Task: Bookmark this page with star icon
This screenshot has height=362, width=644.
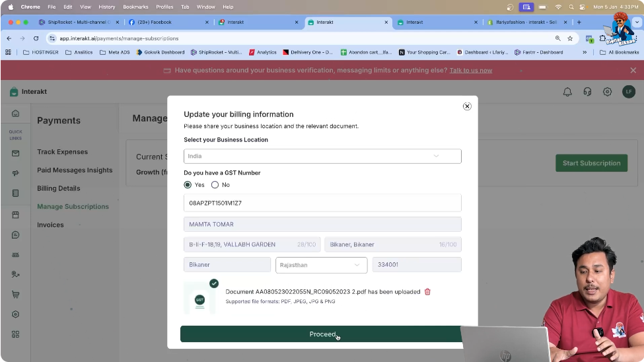Action: tap(570, 38)
